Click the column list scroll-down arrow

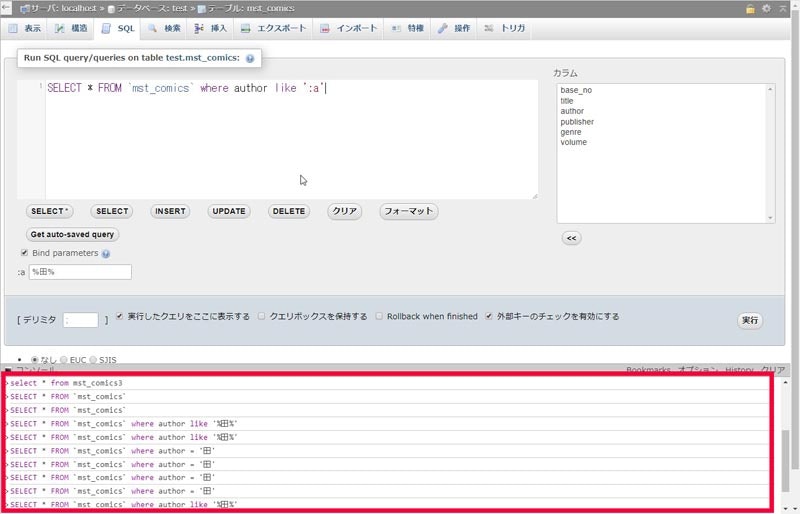point(770,218)
